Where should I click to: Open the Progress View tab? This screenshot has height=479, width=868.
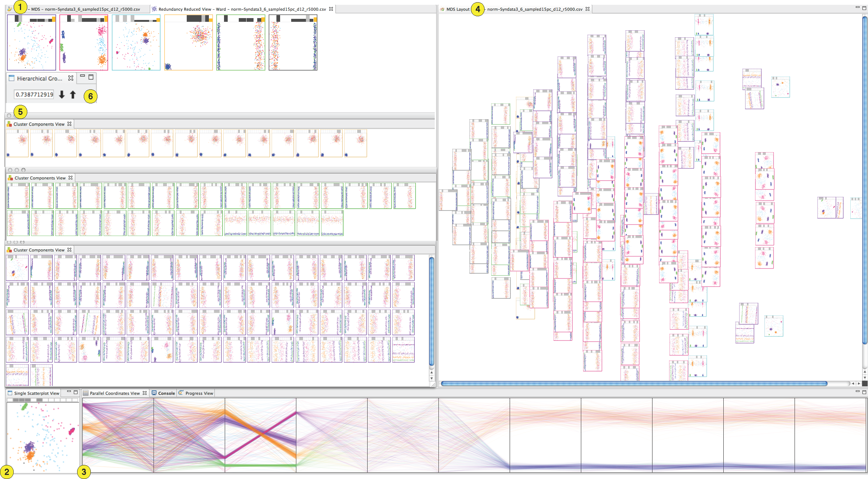tap(199, 393)
